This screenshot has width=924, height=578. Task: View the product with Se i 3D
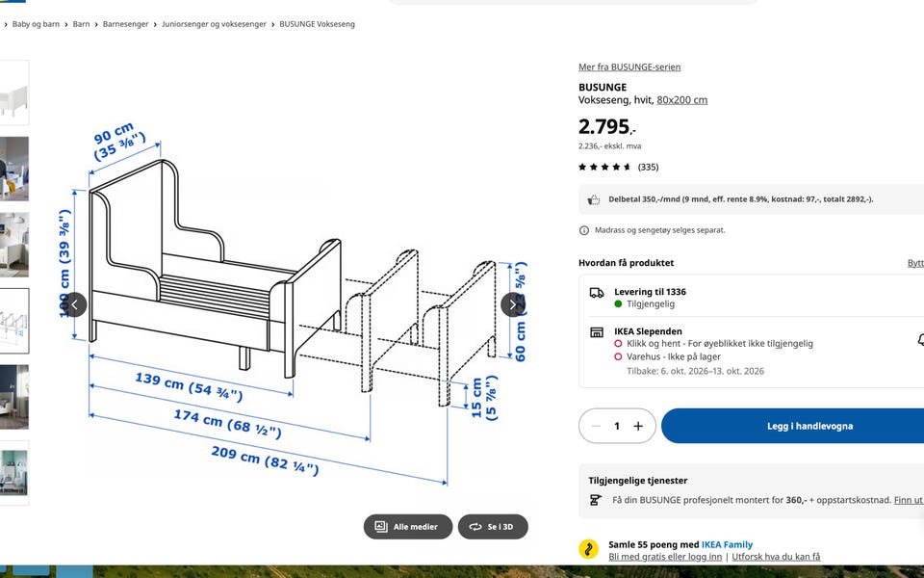tap(493, 527)
